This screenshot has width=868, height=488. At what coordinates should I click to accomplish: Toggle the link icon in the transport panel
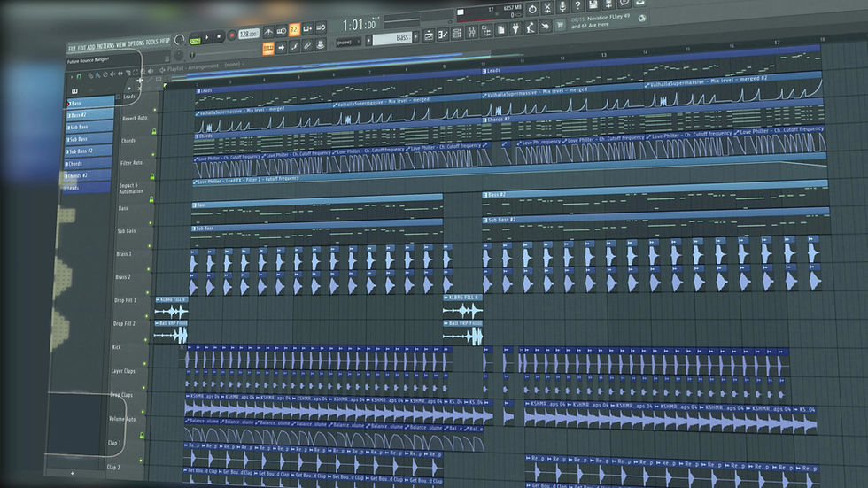[x=307, y=45]
